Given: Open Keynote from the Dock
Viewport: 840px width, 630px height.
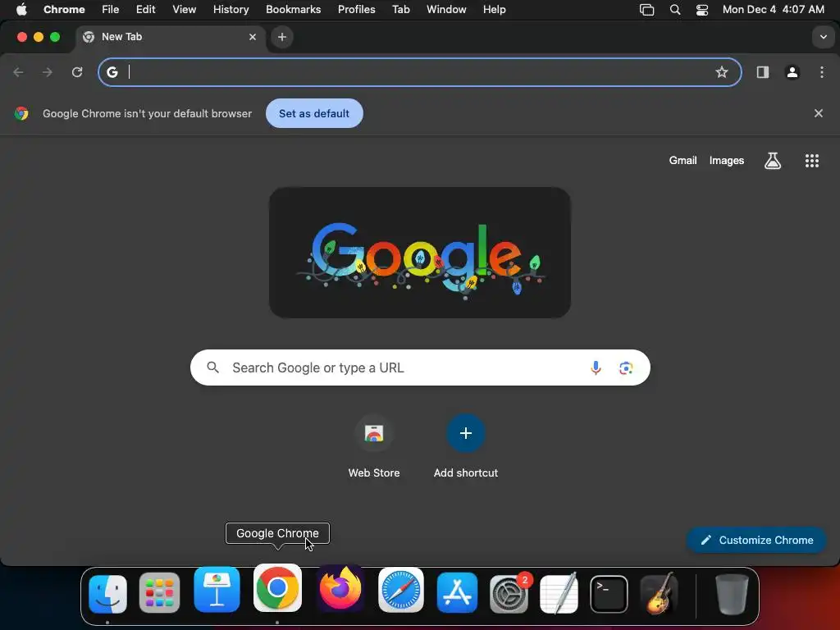Looking at the screenshot, I should [x=217, y=589].
